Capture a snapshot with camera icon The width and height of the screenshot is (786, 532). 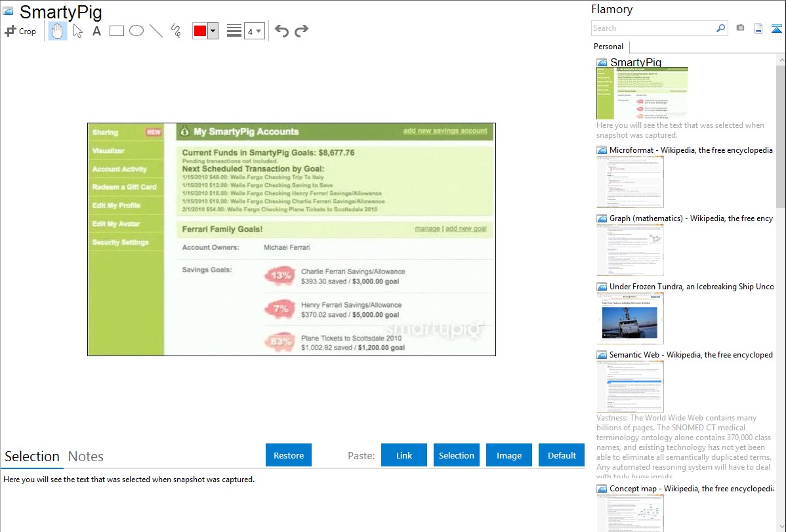click(740, 28)
